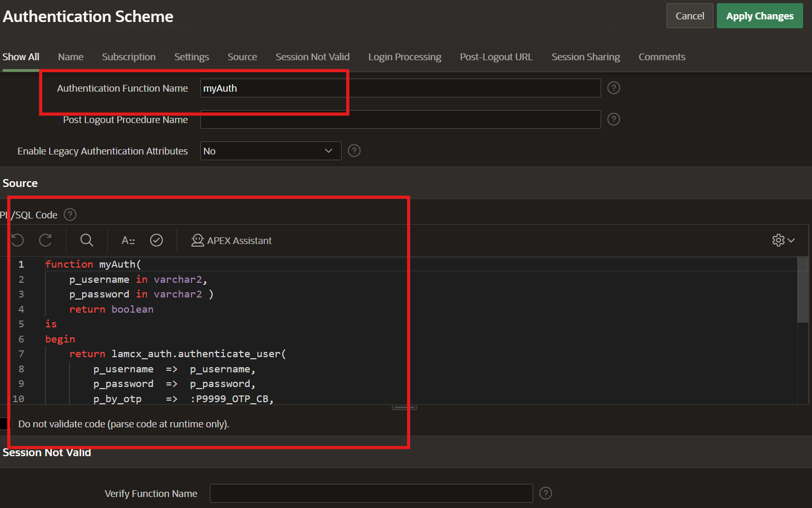The width and height of the screenshot is (812, 508).
Task: Switch to the Login Processing tab
Action: (404, 57)
